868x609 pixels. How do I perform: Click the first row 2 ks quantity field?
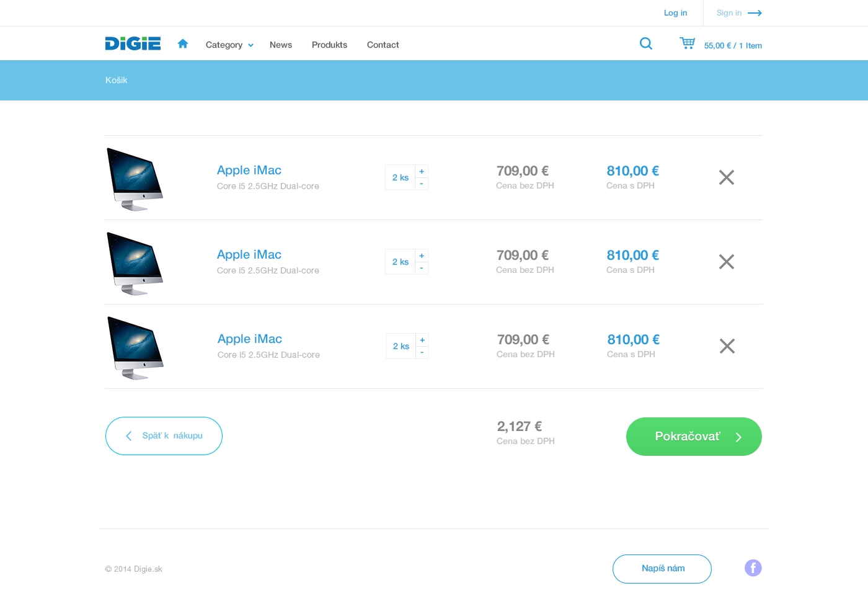[400, 177]
